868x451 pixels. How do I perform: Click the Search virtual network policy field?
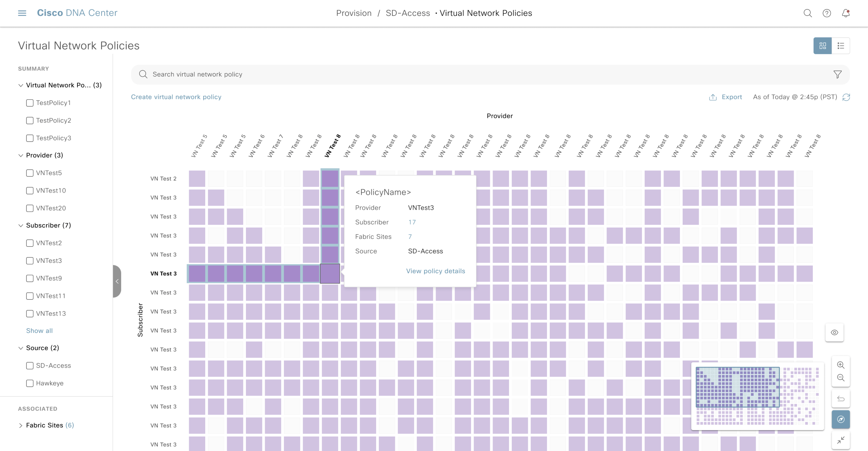pyautogui.click(x=490, y=74)
